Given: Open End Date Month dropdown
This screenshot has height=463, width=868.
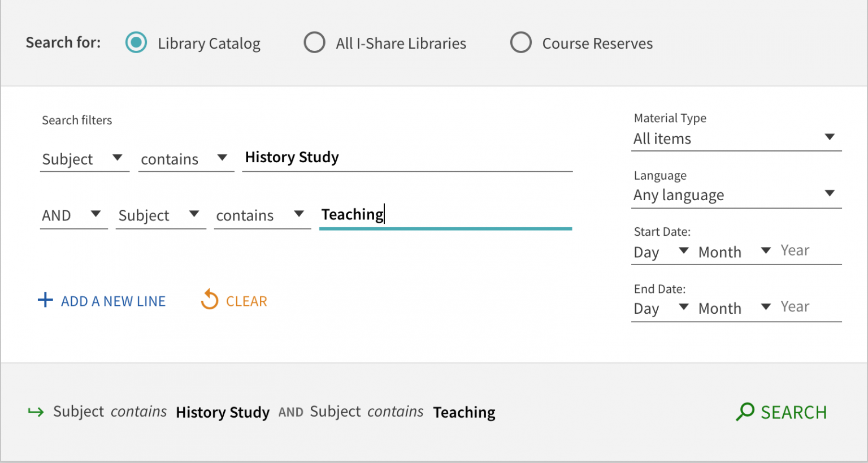Looking at the screenshot, I should pyautogui.click(x=734, y=308).
